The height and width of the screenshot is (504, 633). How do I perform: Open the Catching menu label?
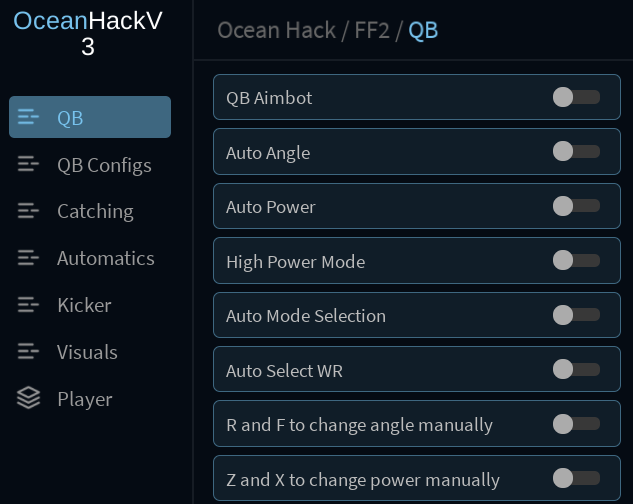point(95,211)
